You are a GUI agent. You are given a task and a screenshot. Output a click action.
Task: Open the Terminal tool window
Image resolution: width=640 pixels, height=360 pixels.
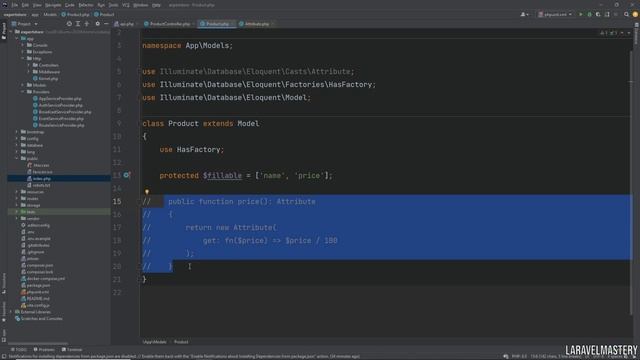pos(72,350)
